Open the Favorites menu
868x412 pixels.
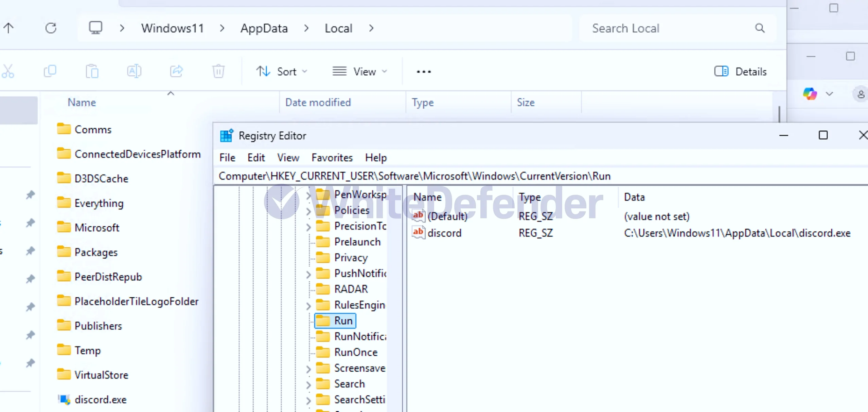pyautogui.click(x=332, y=158)
